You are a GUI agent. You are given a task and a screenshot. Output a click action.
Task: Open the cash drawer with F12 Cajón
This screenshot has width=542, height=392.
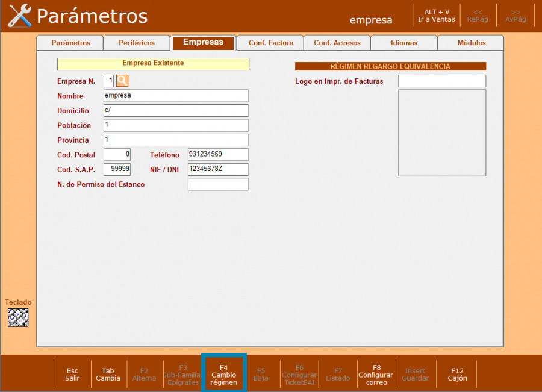pos(457,374)
